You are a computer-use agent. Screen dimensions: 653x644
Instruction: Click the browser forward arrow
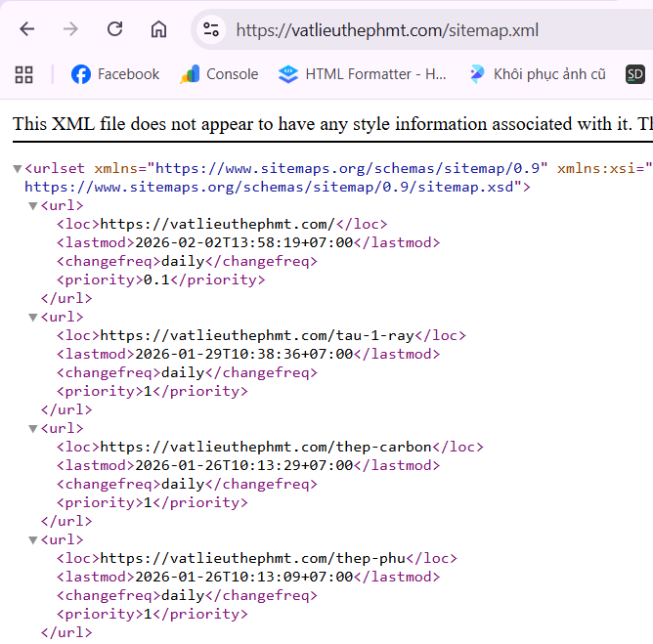click(x=70, y=29)
